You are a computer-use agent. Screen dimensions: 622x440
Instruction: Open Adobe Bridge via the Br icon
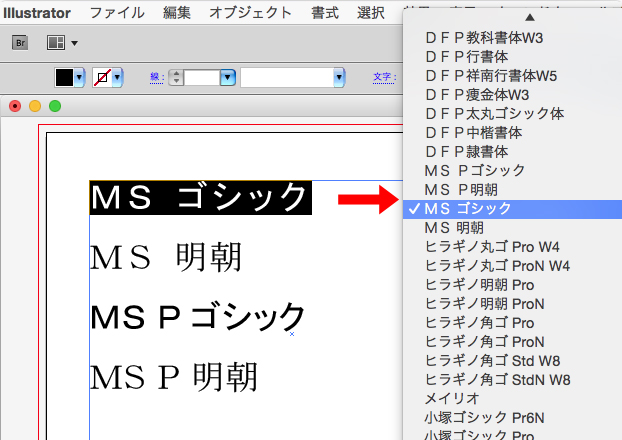tap(20, 42)
